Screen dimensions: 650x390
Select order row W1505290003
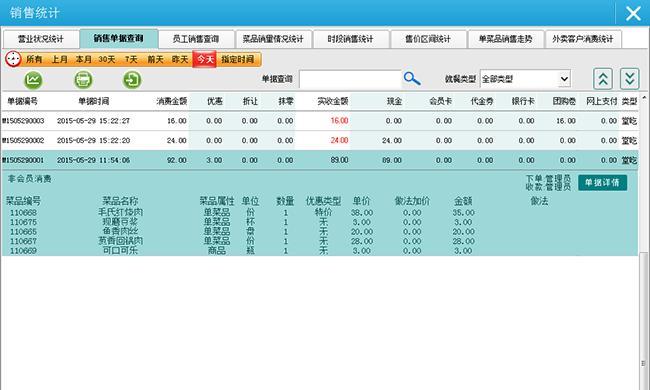pyautogui.click(x=319, y=121)
